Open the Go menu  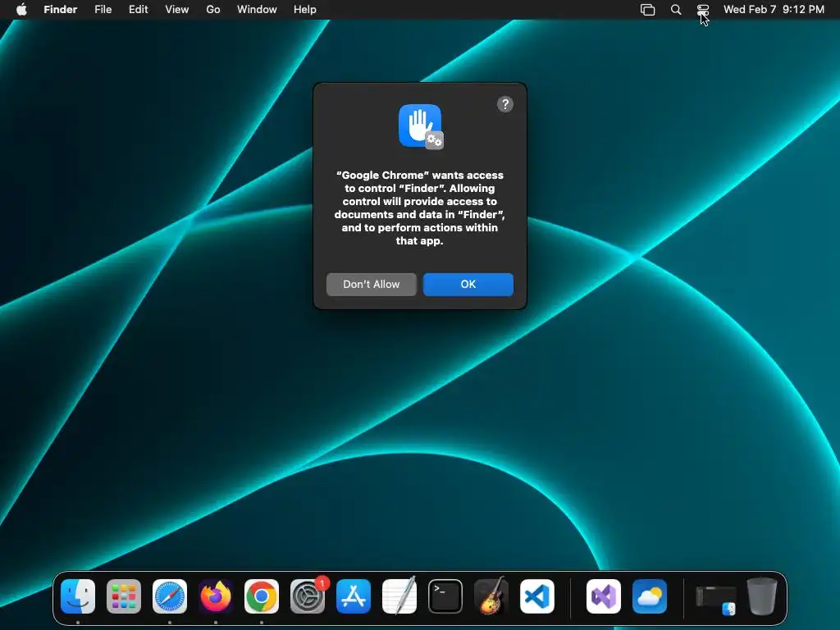213,10
